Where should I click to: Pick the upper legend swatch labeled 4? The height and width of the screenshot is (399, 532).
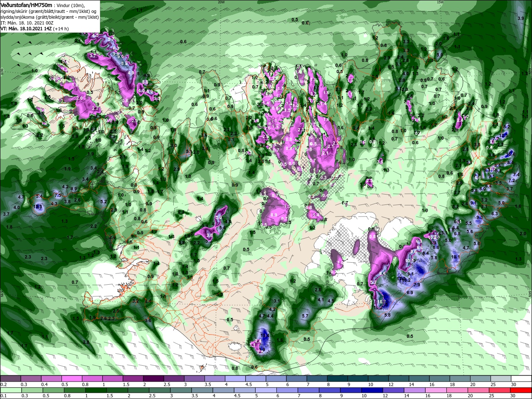click(x=235, y=379)
